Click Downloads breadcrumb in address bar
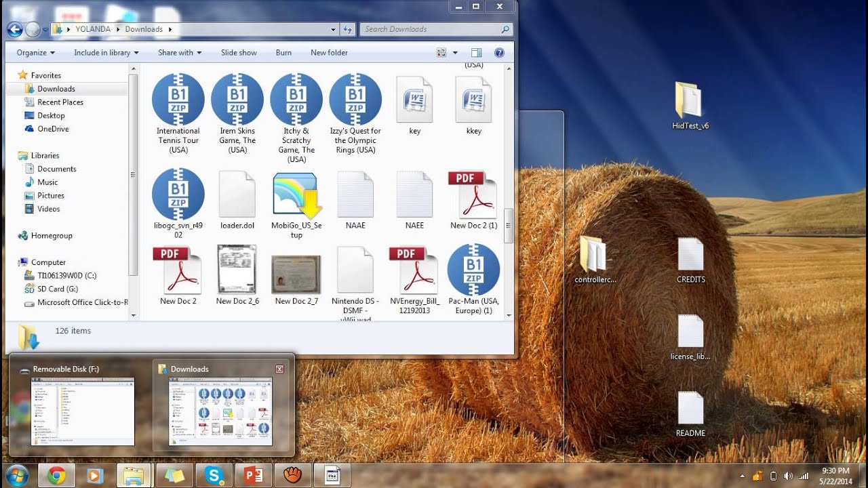Image resolution: width=868 pixels, height=488 pixels. click(144, 29)
